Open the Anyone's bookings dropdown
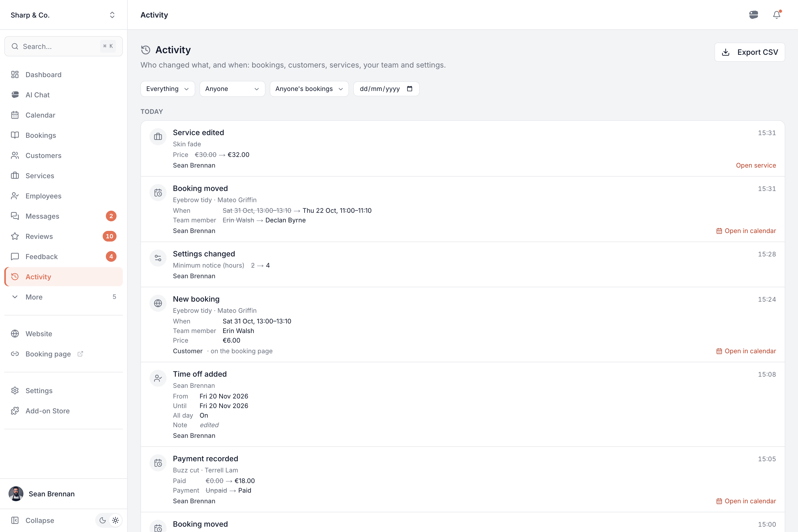This screenshot has height=532, width=798. tap(309, 89)
